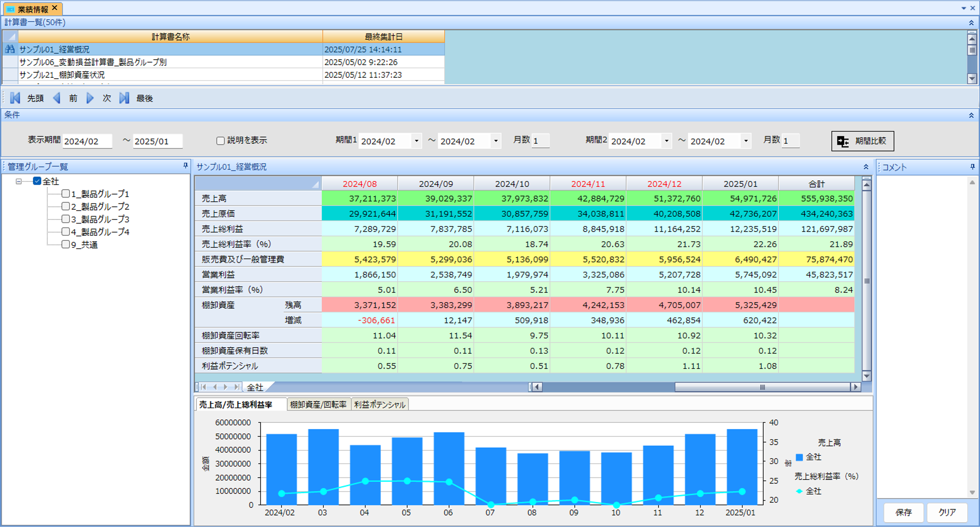980x527 pixels.
Task: Open 期間2 start month dropdown
Action: (666, 141)
